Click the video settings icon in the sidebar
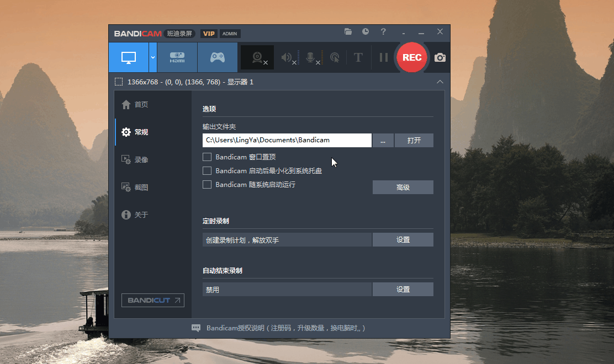 pos(126,159)
